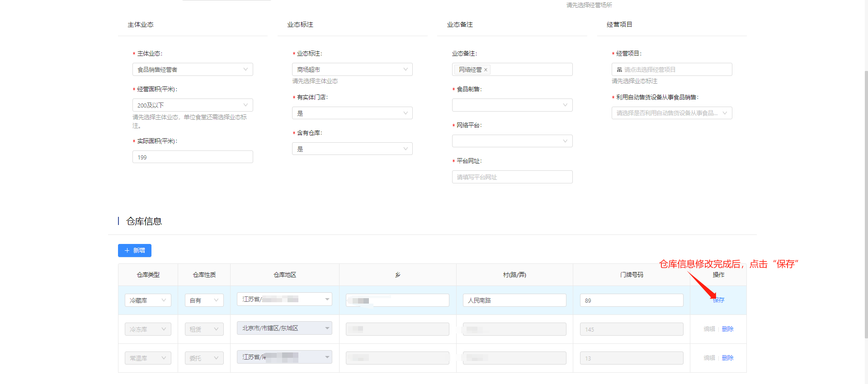
Task: Click the 实际面积 field containing 199
Action: pos(193,157)
